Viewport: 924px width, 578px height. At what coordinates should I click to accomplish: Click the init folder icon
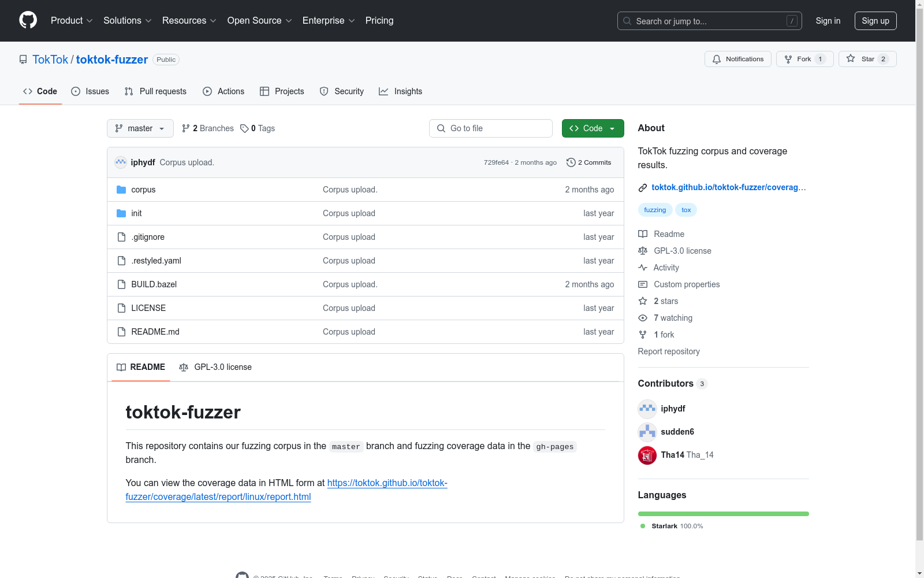pos(121,213)
